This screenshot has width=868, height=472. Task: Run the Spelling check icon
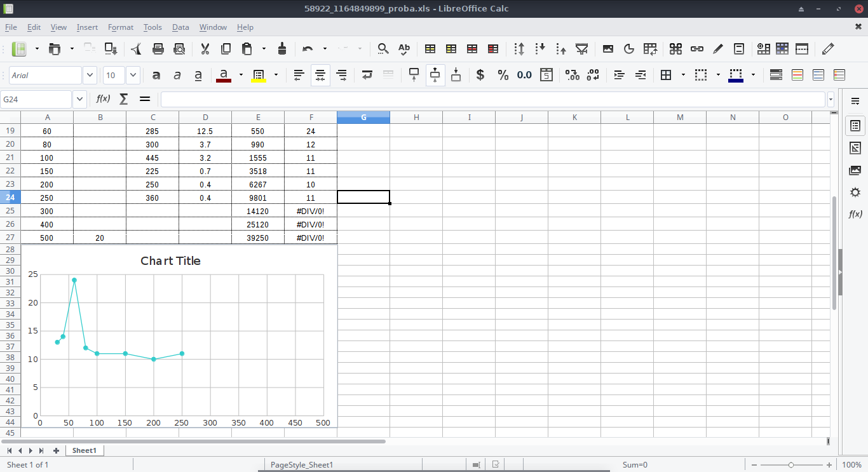[404, 49]
